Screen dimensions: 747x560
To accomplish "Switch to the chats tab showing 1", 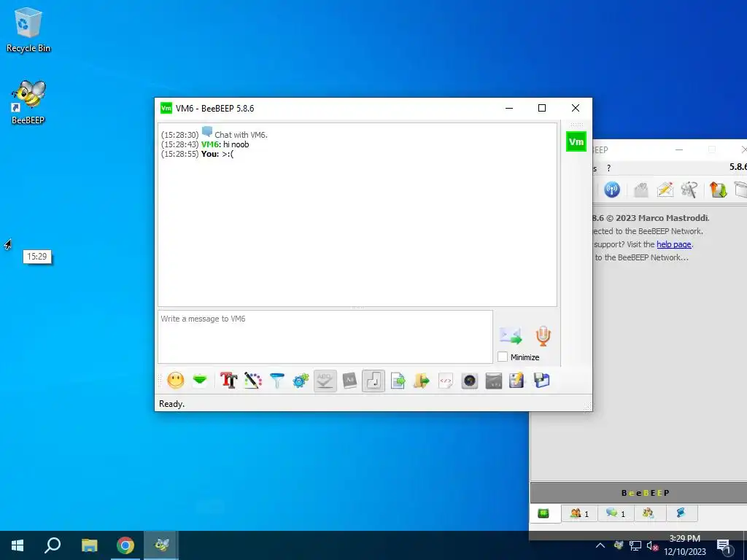I will 615,513.
